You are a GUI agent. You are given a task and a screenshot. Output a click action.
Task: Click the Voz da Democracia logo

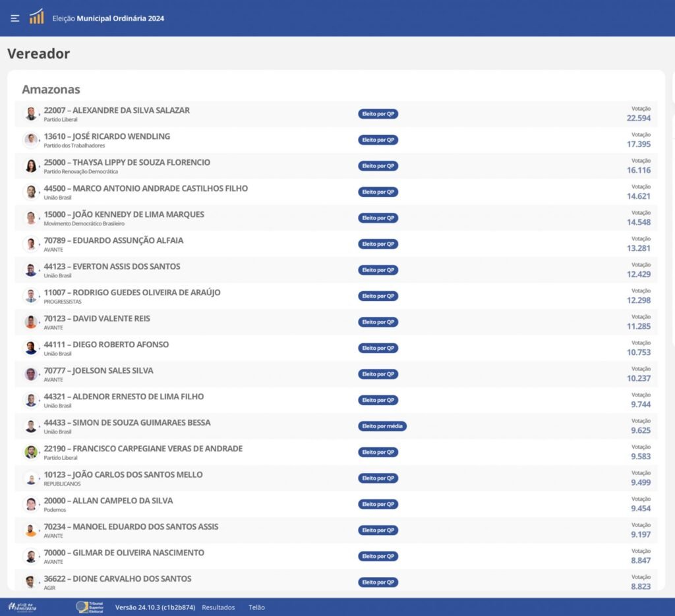pos(22,607)
